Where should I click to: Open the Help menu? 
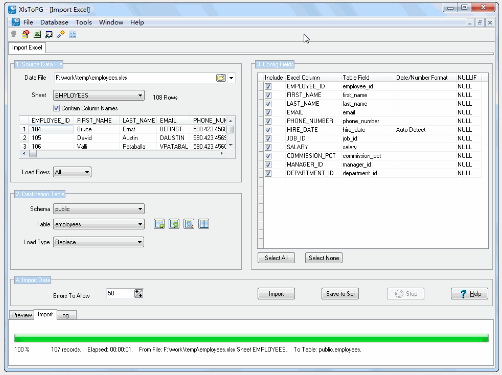click(137, 22)
